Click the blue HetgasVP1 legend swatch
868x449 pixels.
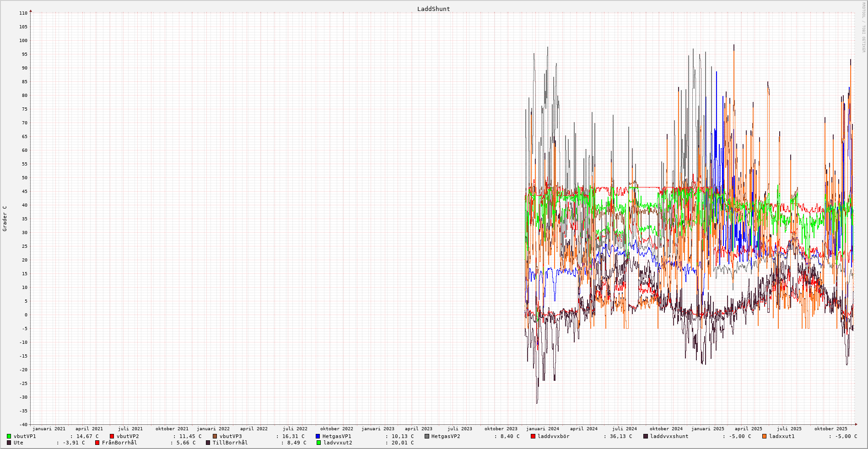318,436
